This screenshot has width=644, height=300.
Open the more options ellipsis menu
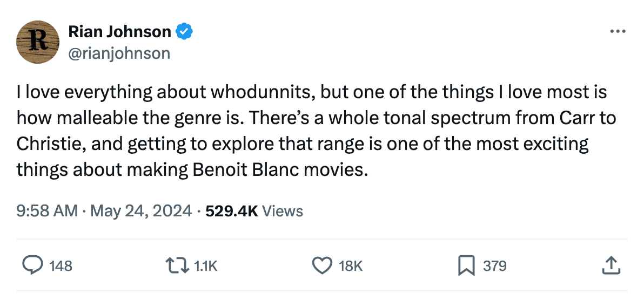coord(617,32)
